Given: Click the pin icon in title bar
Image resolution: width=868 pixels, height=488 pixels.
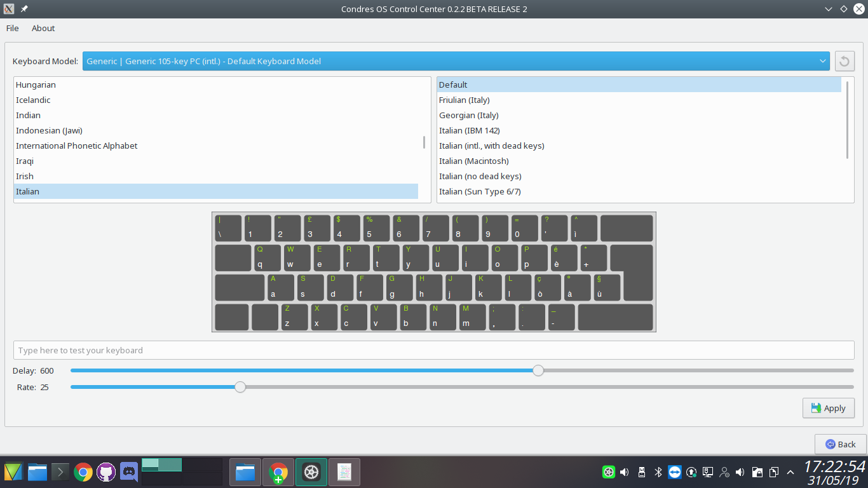Looking at the screenshot, I should coord(24,9).
